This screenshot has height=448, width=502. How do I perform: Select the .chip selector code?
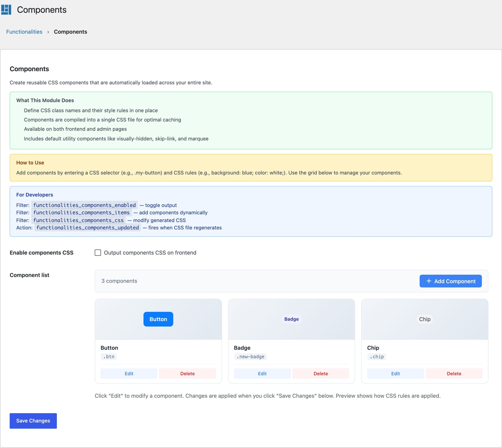(x=376, y=356)
